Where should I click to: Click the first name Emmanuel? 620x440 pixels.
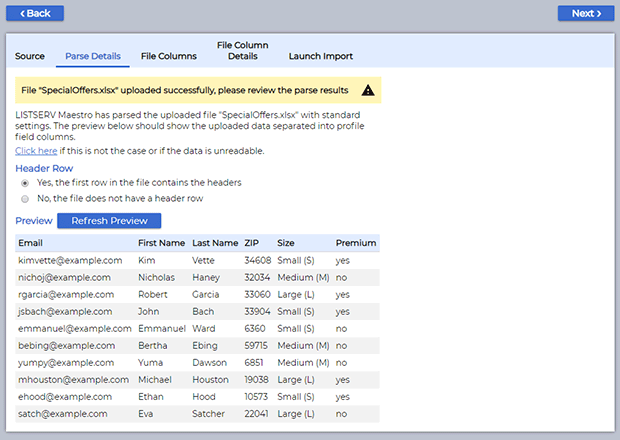coord(162,329)
